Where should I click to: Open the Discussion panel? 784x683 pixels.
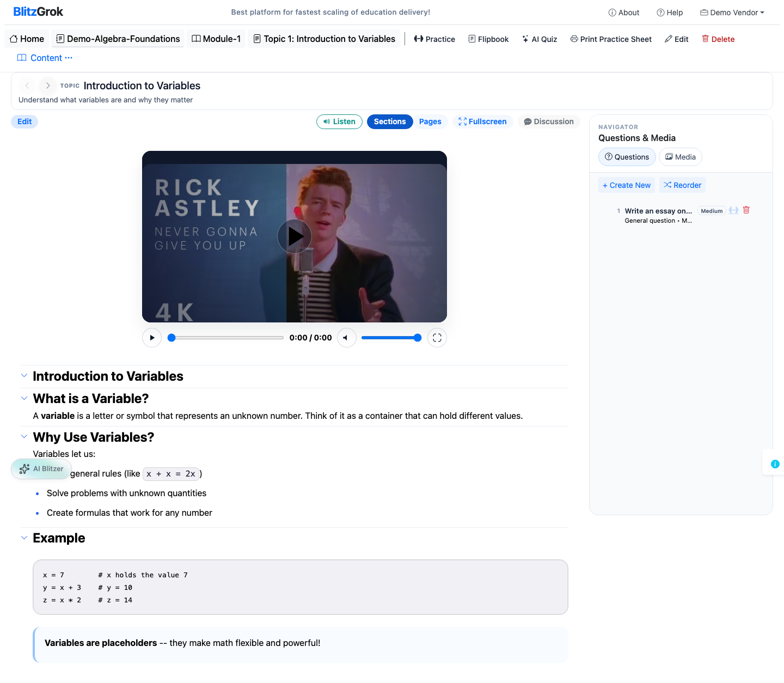click(549, 121)
